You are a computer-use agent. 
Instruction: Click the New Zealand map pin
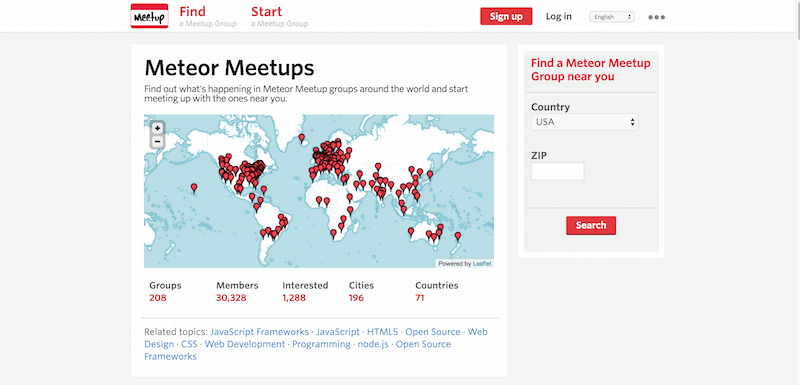[458, 236]
